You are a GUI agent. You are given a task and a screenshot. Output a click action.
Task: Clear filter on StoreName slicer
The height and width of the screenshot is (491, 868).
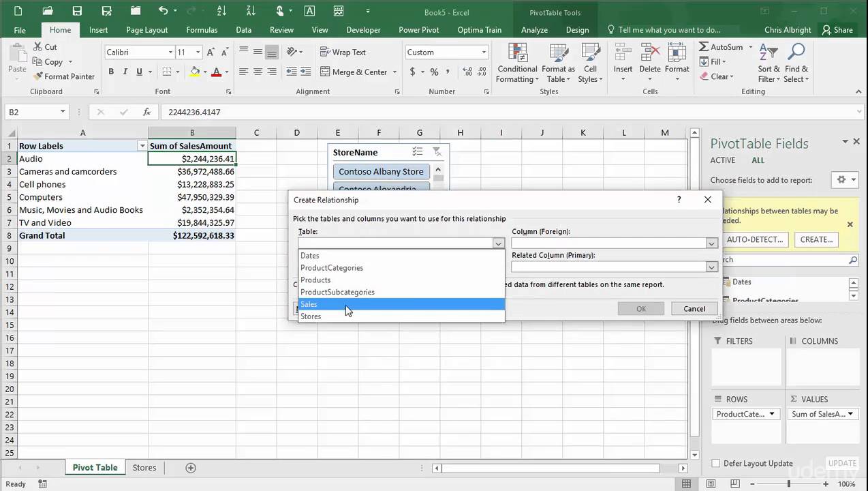[437, 152]
